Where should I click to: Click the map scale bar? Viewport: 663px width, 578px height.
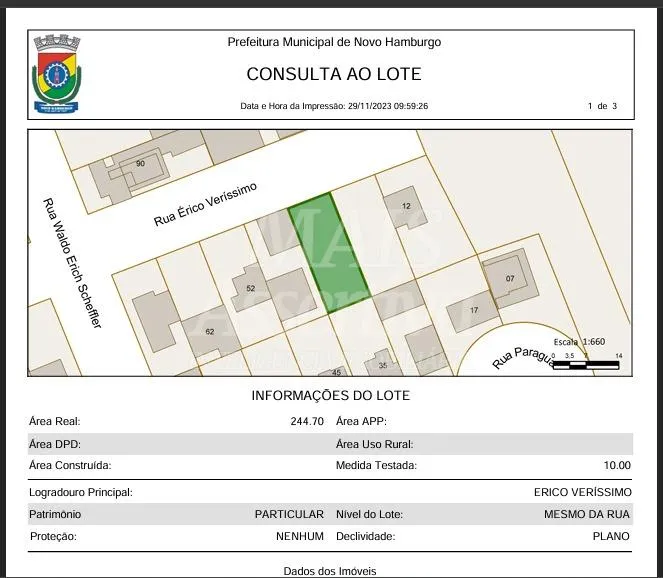point(586,364)
